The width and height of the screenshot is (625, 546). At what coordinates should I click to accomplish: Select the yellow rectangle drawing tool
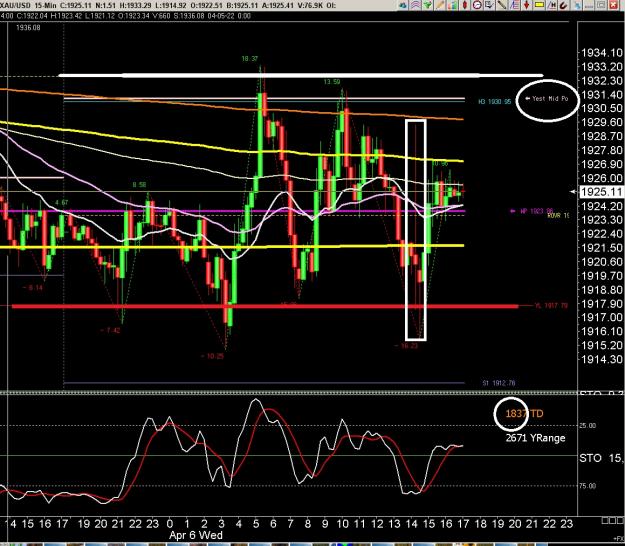point(539,5)
